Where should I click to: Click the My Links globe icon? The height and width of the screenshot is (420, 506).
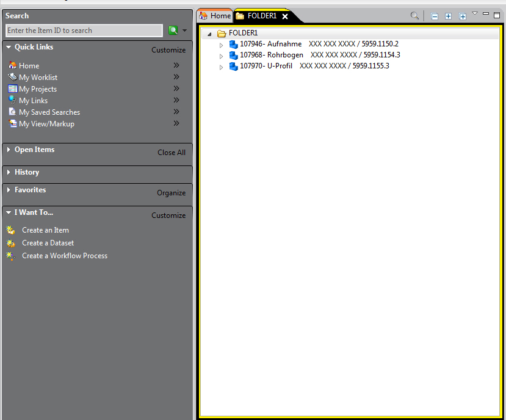point(13,100)
